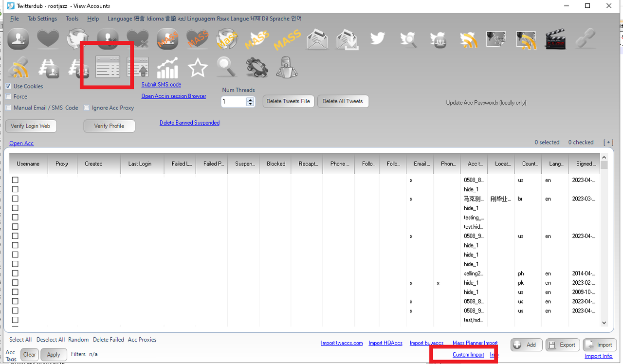
Task: Select the table with upload arrow icon
Action: (138, 68)
